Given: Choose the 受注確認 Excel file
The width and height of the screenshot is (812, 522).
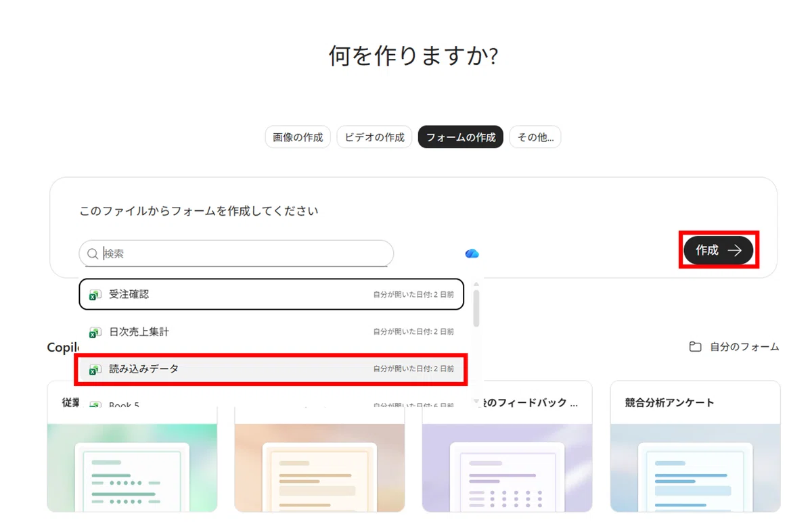Looking at the screenshot, I should [271, 294].
